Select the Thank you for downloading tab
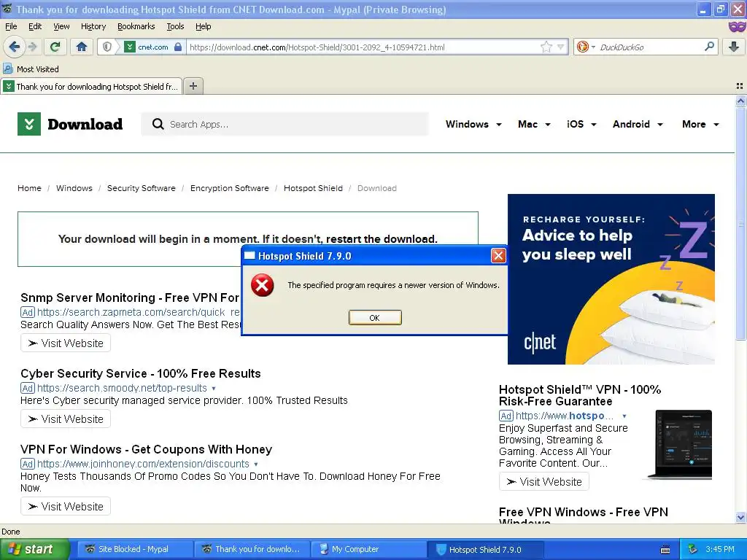The height and width of the screenshot is (560, 747). coord(91,86)
